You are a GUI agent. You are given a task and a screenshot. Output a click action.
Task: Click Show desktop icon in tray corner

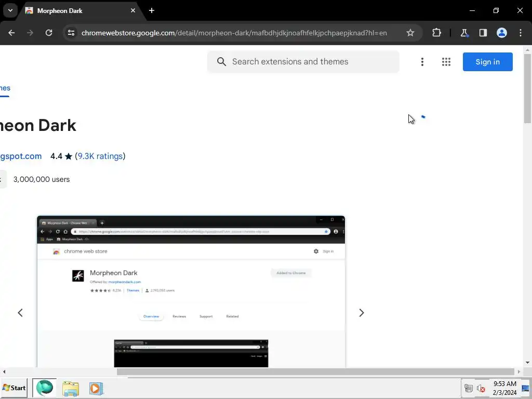526,388
